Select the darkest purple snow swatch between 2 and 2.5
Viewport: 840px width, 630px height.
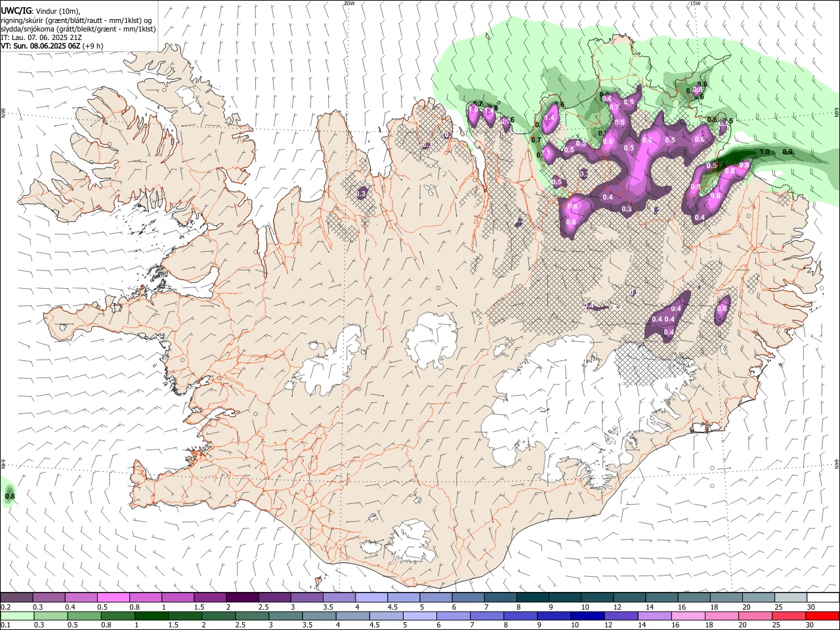click(242, 597)
